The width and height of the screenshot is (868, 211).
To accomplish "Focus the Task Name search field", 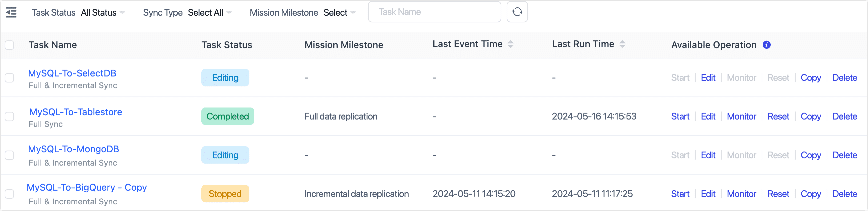I will (x=434, y=12).
